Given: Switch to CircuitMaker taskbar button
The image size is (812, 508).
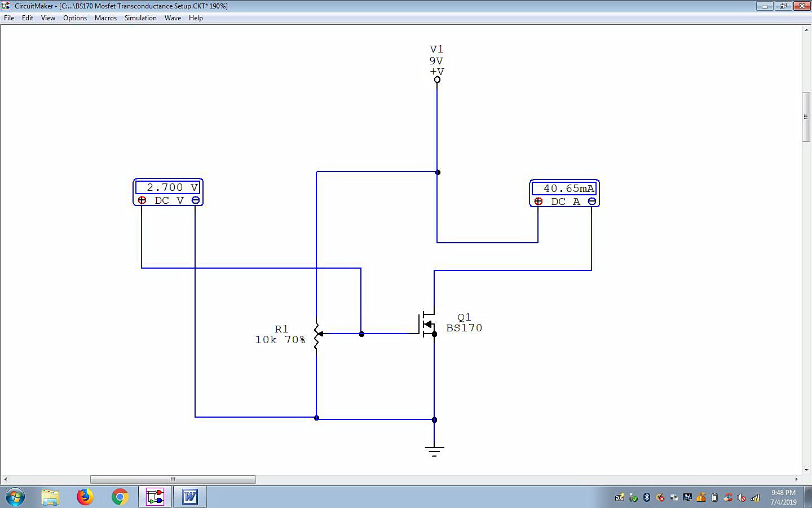Looking at the screenshot, I should pyautogui.click(x=155, y=497).
